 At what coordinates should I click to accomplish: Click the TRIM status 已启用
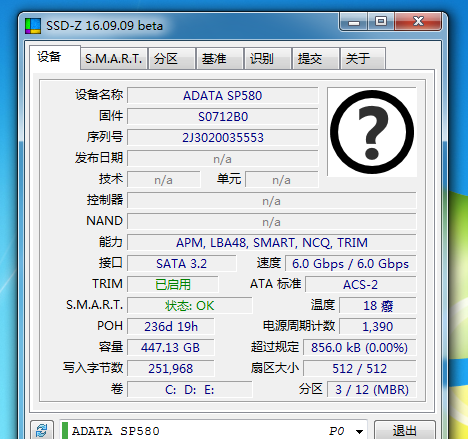(173, 285)
